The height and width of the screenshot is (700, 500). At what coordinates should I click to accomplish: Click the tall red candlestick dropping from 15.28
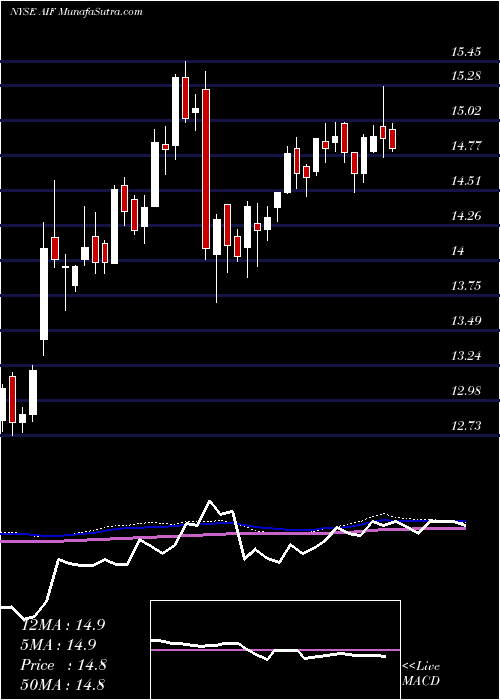tap(205, 169)
